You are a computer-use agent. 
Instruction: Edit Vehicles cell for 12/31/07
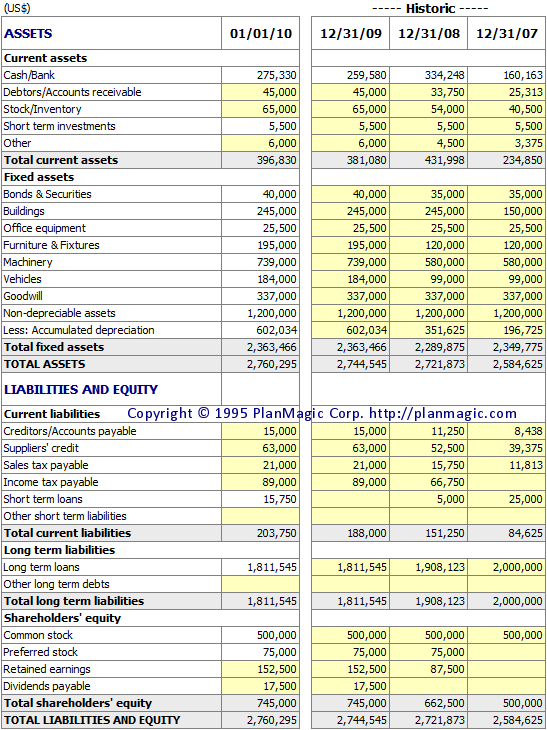tap(507, 279)
